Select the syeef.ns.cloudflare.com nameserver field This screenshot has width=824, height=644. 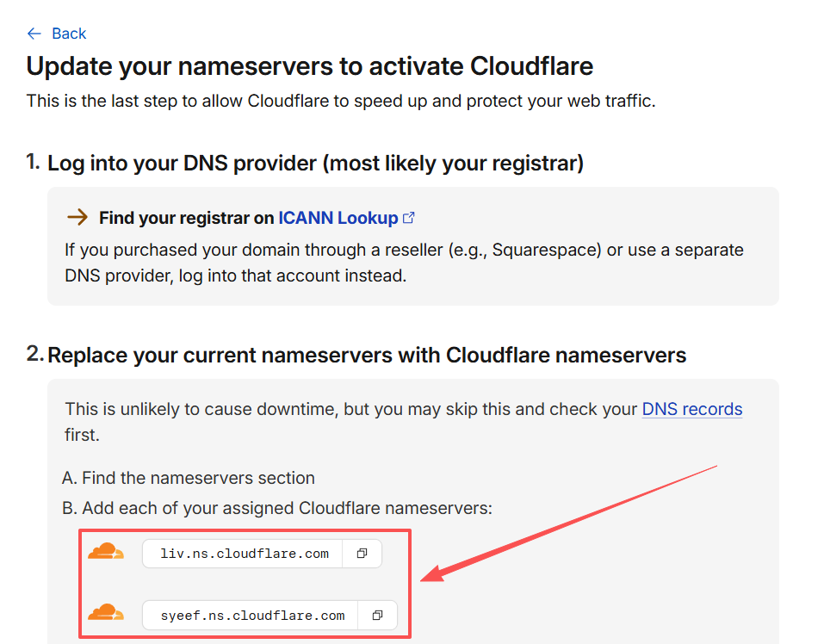[251, 615]
